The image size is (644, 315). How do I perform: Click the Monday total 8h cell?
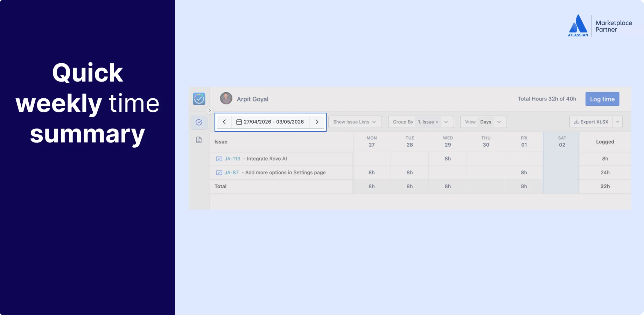[x=372, y=186]
